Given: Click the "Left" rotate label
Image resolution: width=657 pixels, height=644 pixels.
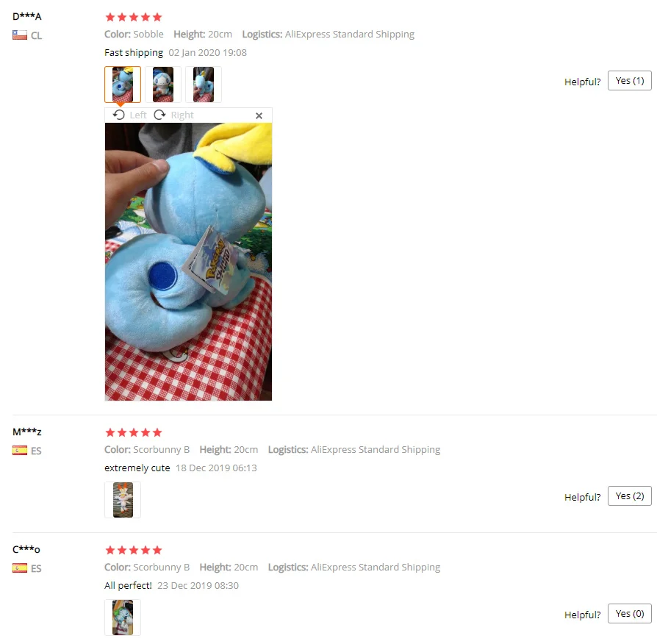Looking at the screenshot, I should coord(138,115).
